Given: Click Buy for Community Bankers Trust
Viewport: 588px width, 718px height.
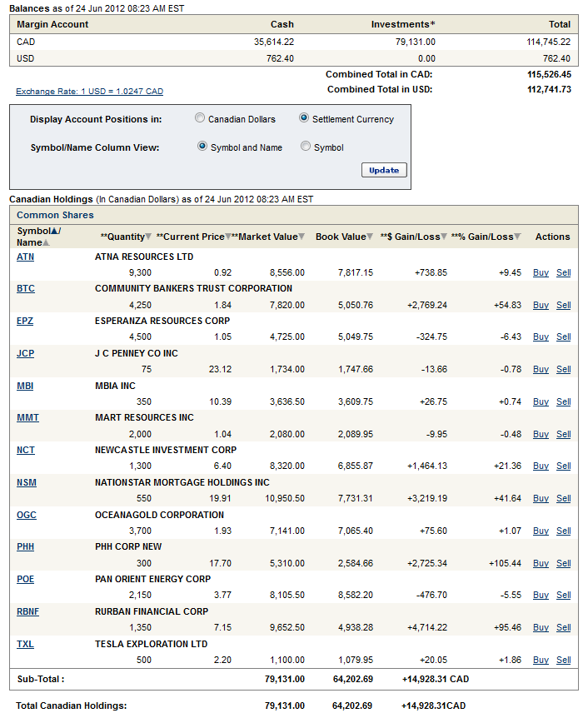Looking at the screenshot, I should pos(541,305).
